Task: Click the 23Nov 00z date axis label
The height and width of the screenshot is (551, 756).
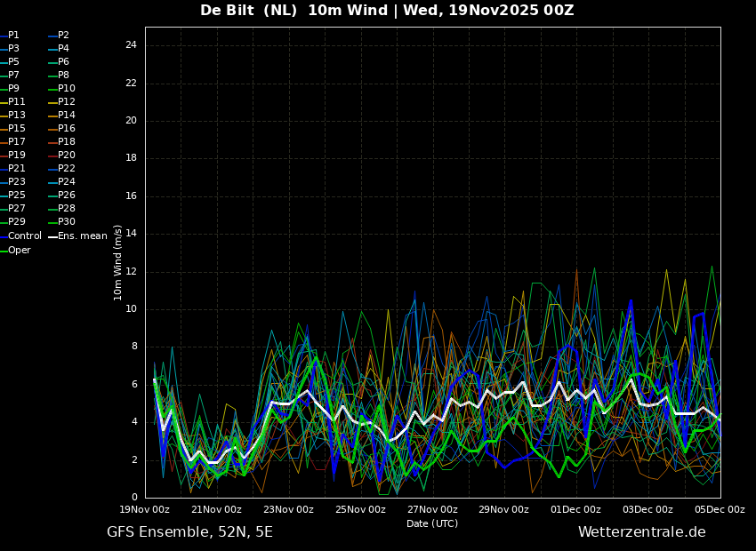Action: (x=289, y=509)
